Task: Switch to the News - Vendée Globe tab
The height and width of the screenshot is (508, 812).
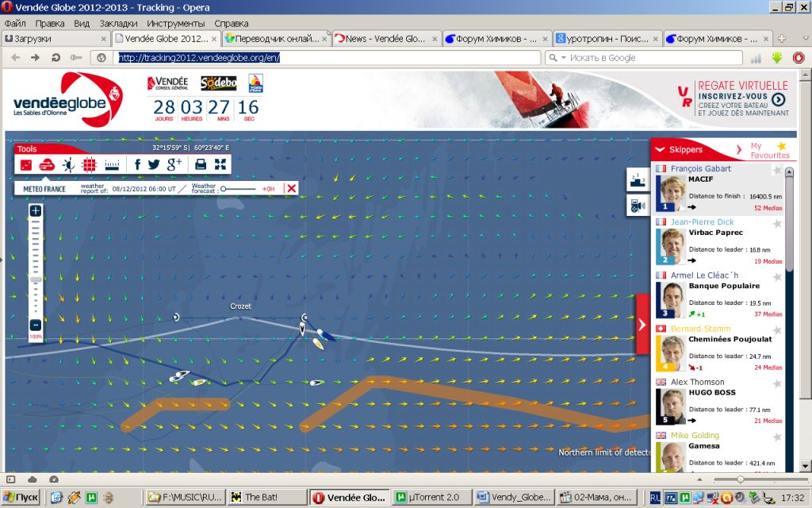Action: pyautogui.click(x=379, y=38)
